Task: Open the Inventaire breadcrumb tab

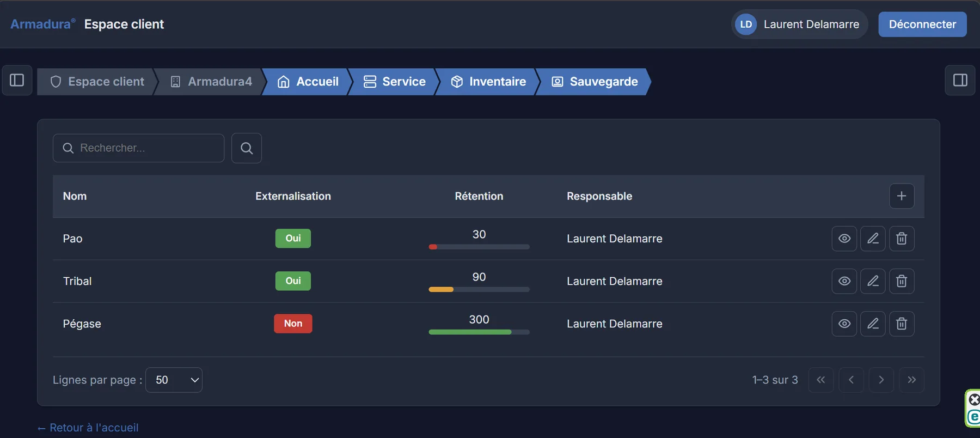Action: click(488, 82)
